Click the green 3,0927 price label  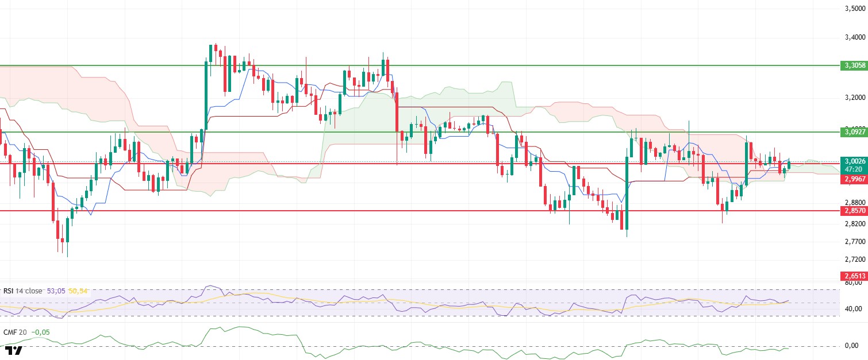point(854,131)
